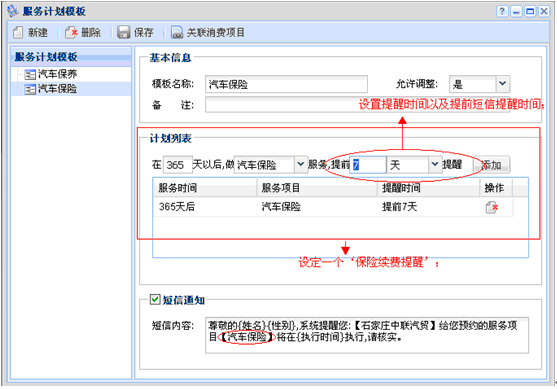557x389 pixels.
Task: Click the app icon in title bar
Action: click(13, 11)
